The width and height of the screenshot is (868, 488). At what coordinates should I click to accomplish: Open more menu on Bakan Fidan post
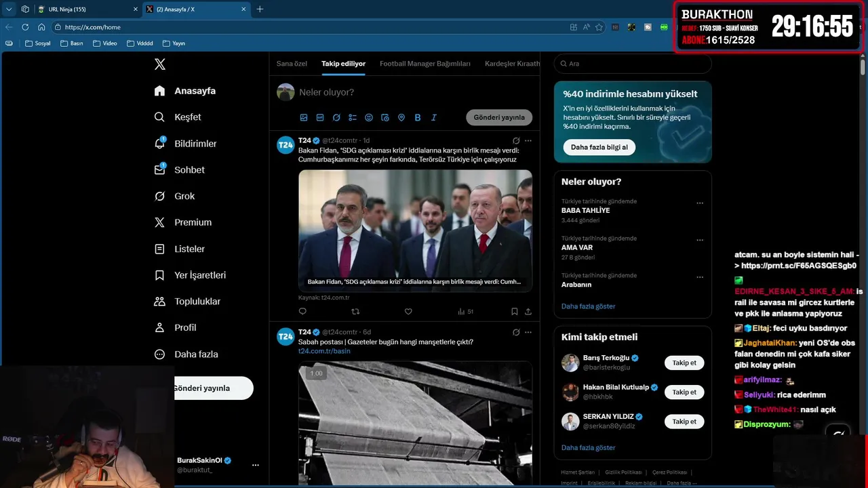[x=528, y=141]
